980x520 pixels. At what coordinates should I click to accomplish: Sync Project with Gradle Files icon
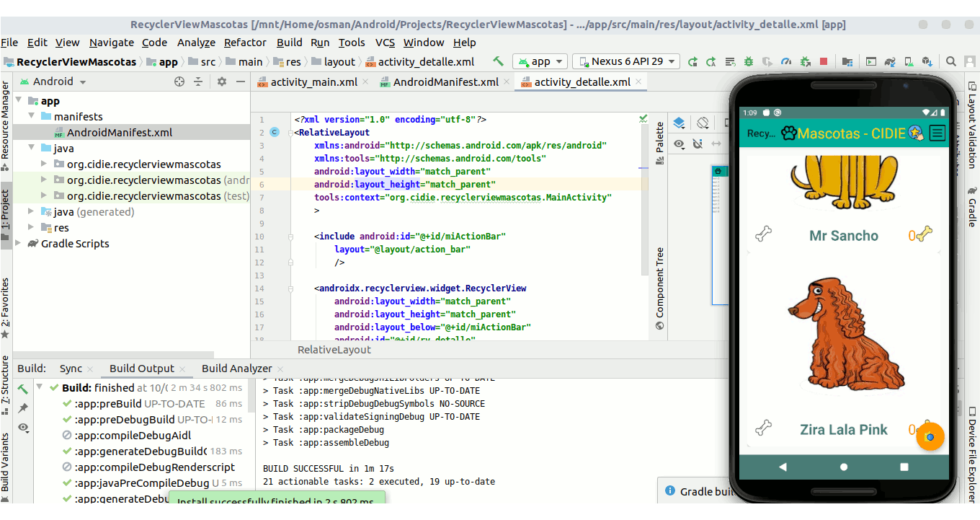tap(890, 61)
